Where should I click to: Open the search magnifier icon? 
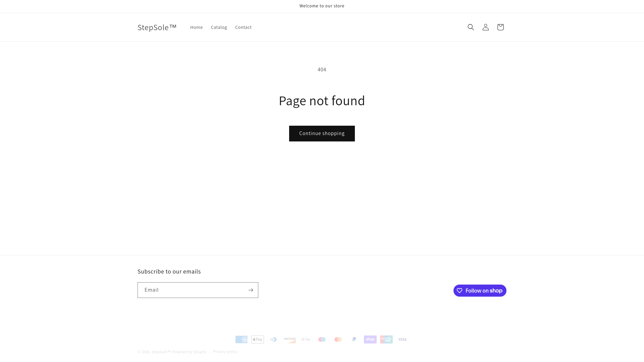click(x=471, y=27)
